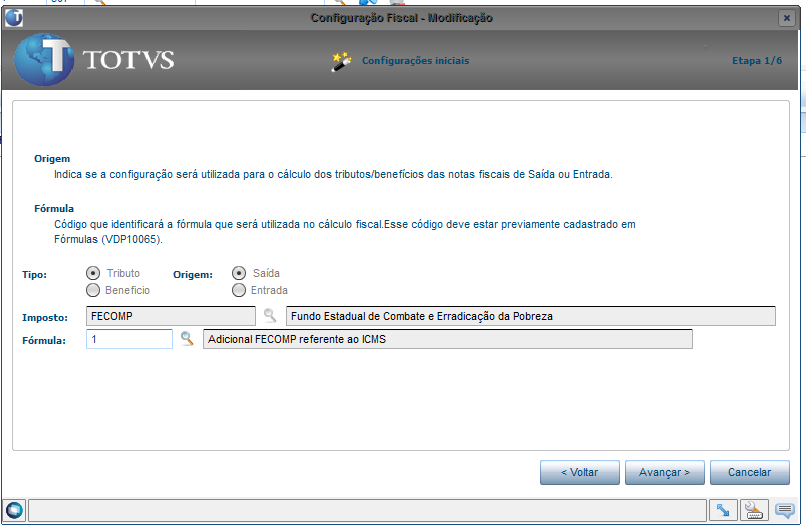
Task: Click the blue arrow icon in the status bar
Action: [723, 510]
